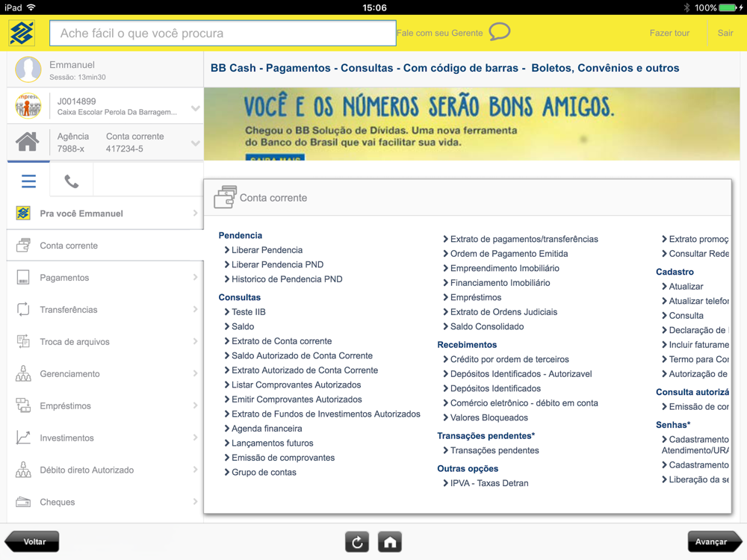747x560 pixels.
Task: Click the large wallet icon in panel header
Action: click(x=225, y=197)
